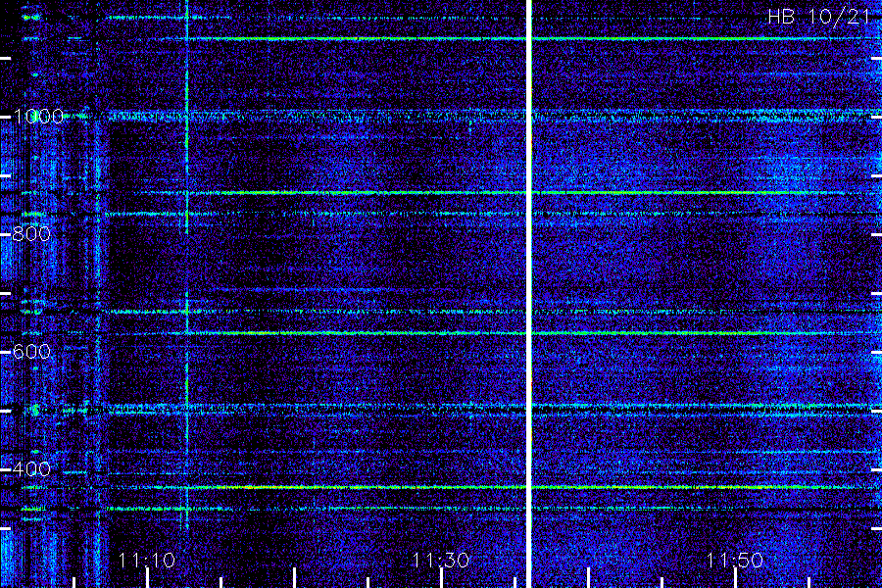Click the 1000 frequency axis label

[x=38, y=117]
